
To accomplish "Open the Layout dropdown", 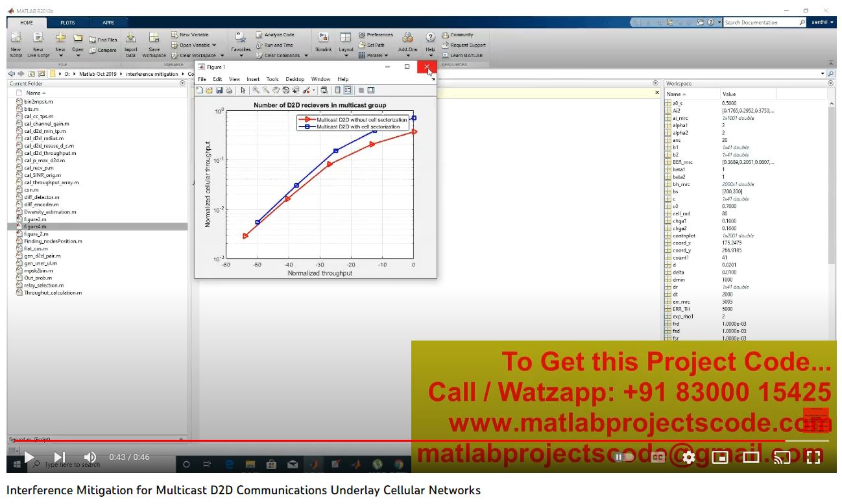I will (x=346, y=44).
